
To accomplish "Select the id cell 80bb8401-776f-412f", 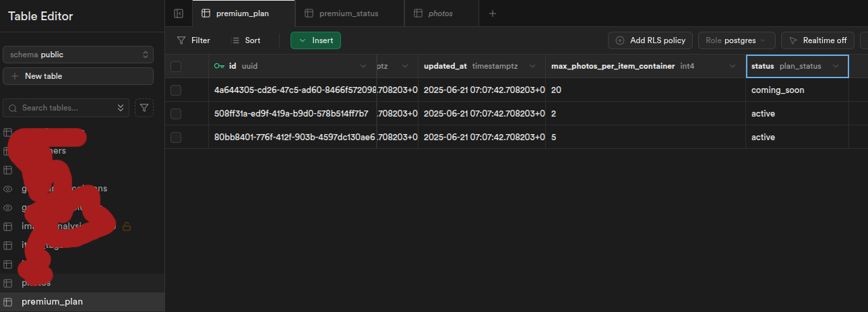I will pos(292,137).
